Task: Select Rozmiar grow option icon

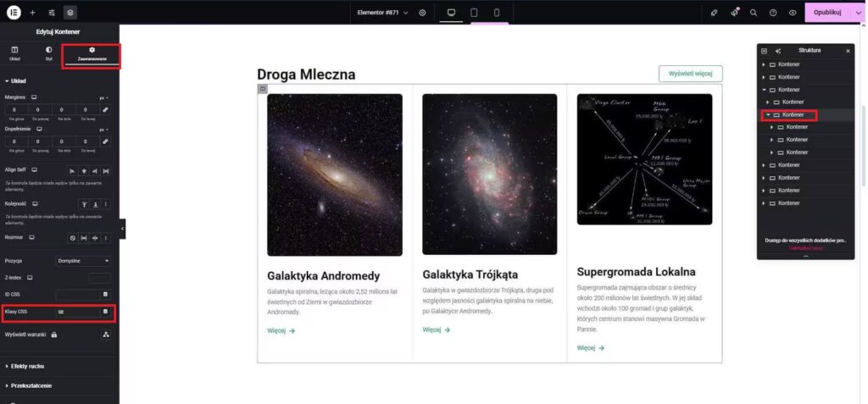Action: click(x=84, y=238)
